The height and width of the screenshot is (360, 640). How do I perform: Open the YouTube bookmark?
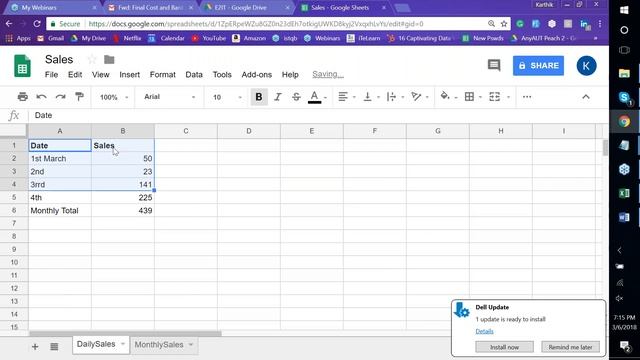click(209, 38)
